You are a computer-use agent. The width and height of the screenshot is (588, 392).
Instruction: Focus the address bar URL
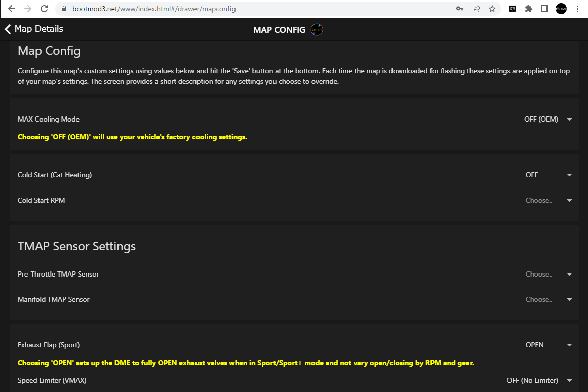[154, 9]
